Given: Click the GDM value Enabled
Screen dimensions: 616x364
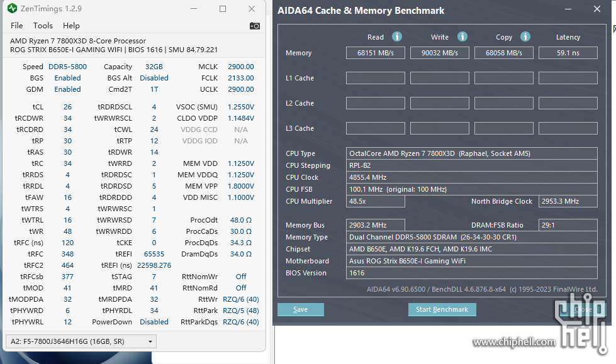Looking at the screenshot, I should click(67, 89).
